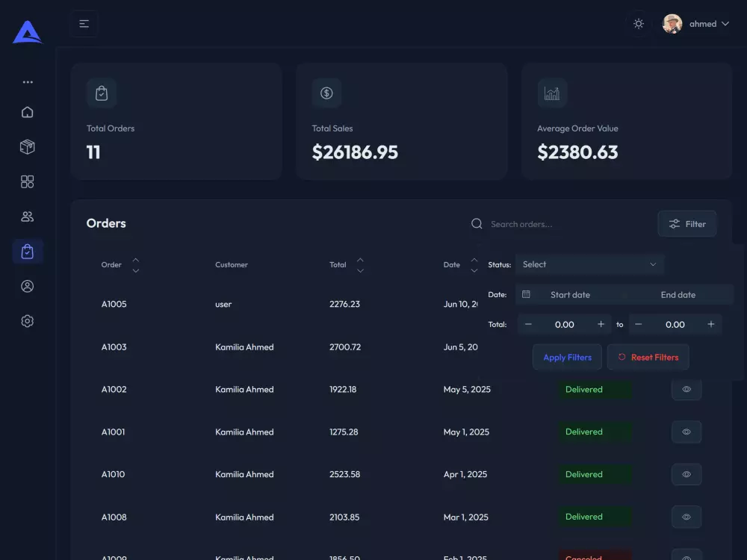The image size is (747, 560).
Task: Click the Average Order Value chart icon
Action: point(552,93)
